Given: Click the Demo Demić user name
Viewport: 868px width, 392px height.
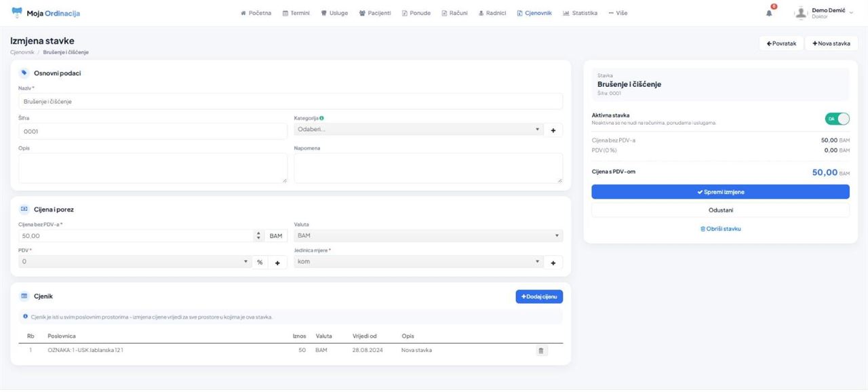Looking at the screenshot, I should click(829, 10).
